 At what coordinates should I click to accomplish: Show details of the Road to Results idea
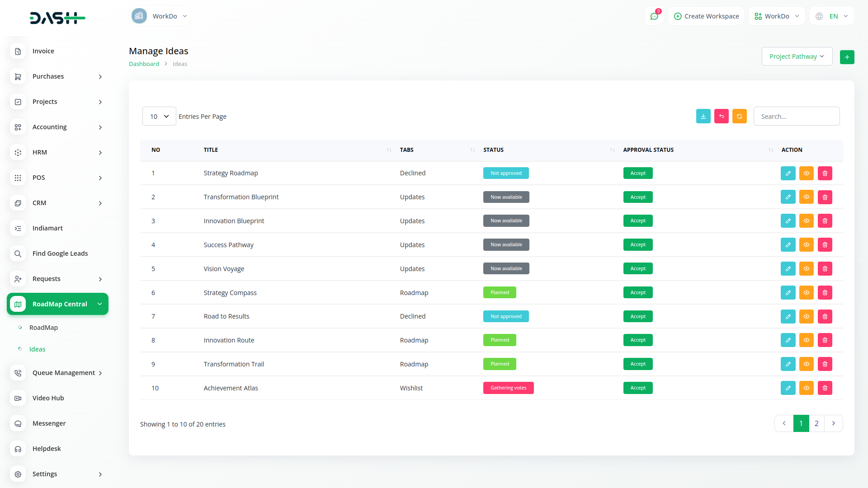806,317
